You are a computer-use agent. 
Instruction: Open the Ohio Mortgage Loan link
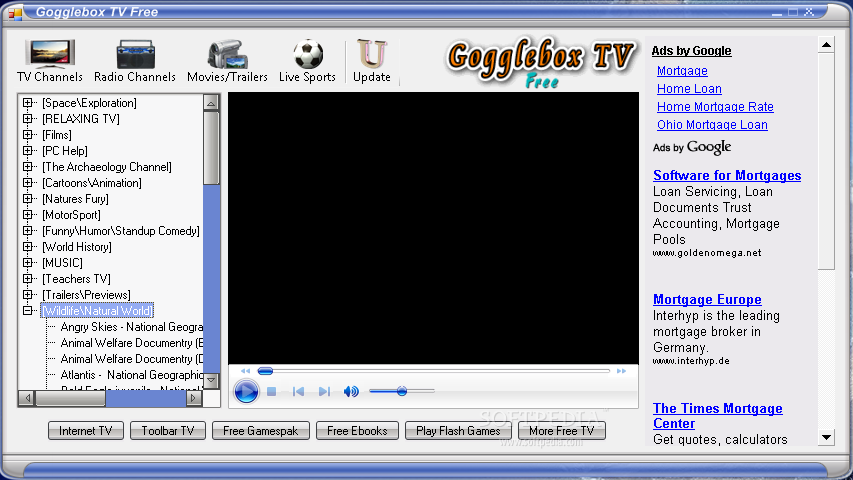coord(712,125)
